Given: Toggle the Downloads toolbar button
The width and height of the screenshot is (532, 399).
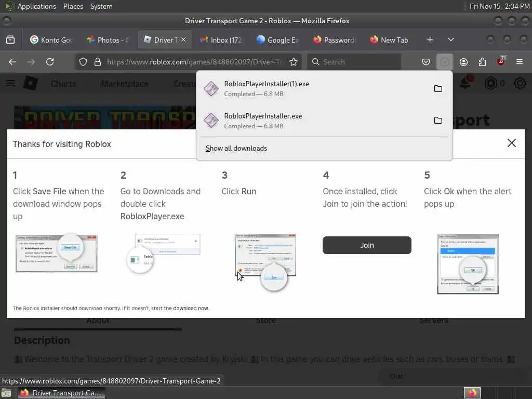Looking at the screenshot, I should [x=445, y=62].
